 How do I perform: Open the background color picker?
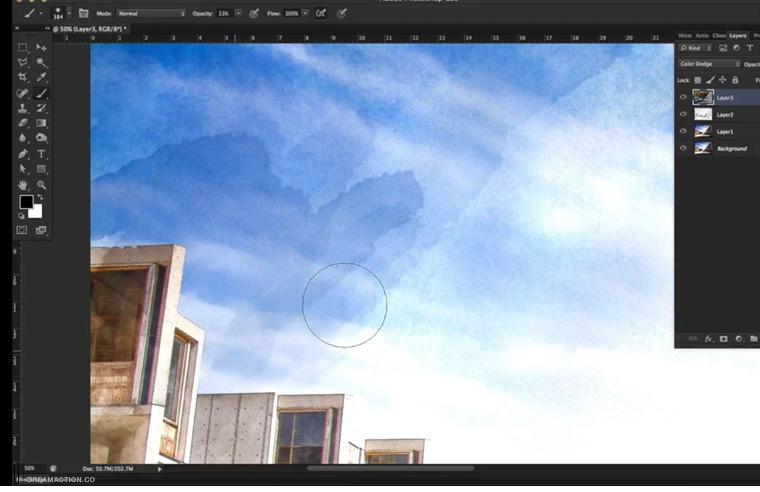(37, 213)
